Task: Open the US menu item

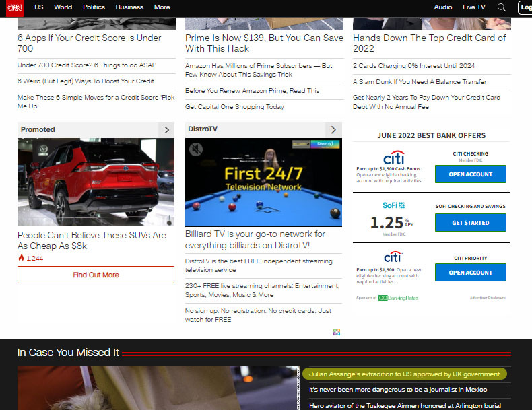Action: 39,7
